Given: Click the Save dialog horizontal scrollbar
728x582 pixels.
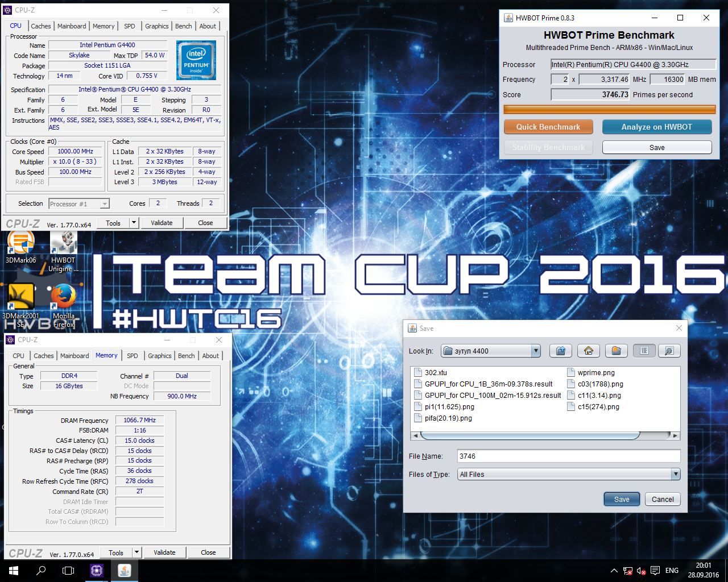Looking at the screenshot, I should 530,435.
